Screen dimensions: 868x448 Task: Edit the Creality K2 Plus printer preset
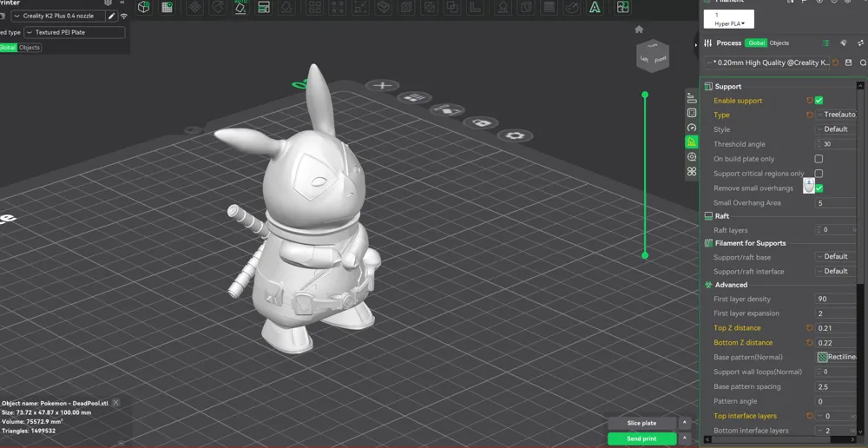(112, 16)
